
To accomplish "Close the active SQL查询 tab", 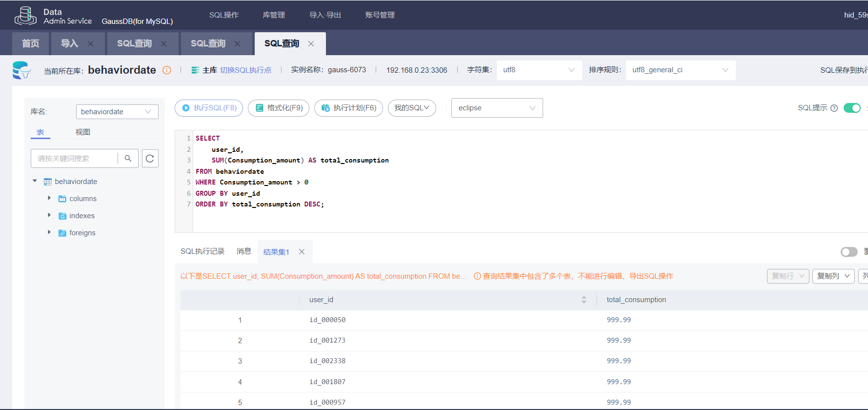I will 311,43.
